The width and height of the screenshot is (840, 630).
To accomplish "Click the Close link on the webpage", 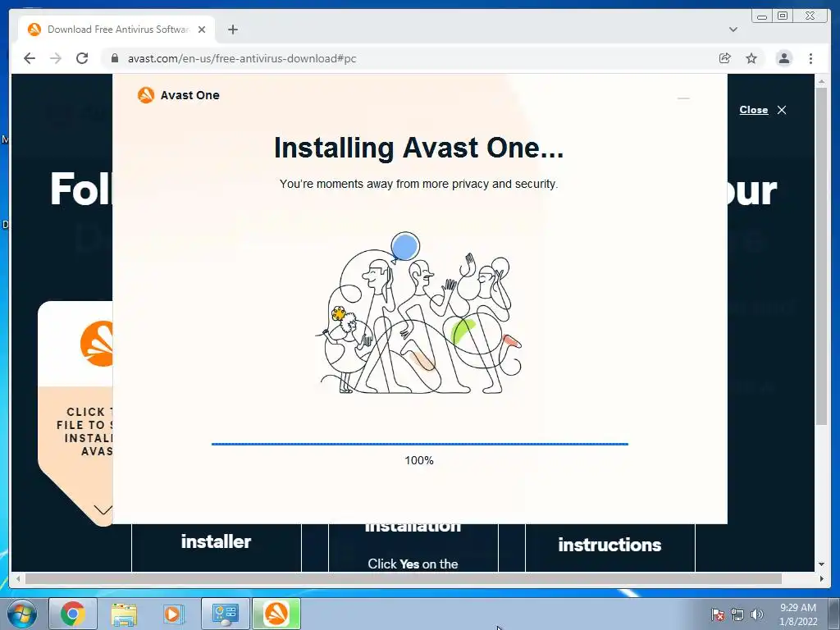I will pyautogui.click(x=753, y=110).
